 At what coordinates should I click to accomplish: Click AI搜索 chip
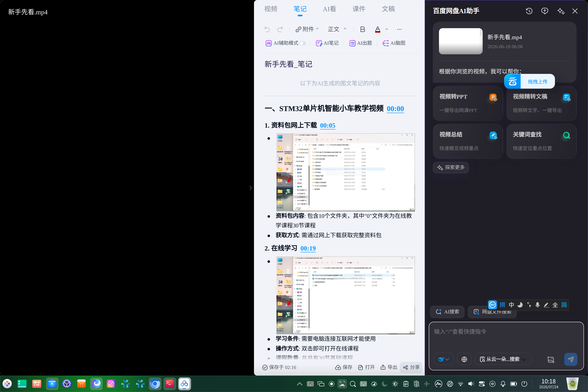(x=447, y=312)
